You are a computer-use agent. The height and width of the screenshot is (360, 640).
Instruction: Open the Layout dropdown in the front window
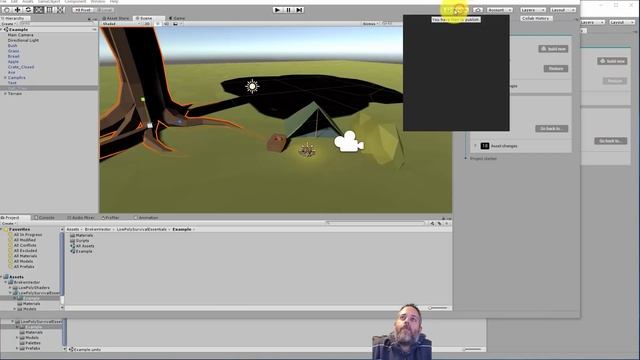(x=562, y=10)
